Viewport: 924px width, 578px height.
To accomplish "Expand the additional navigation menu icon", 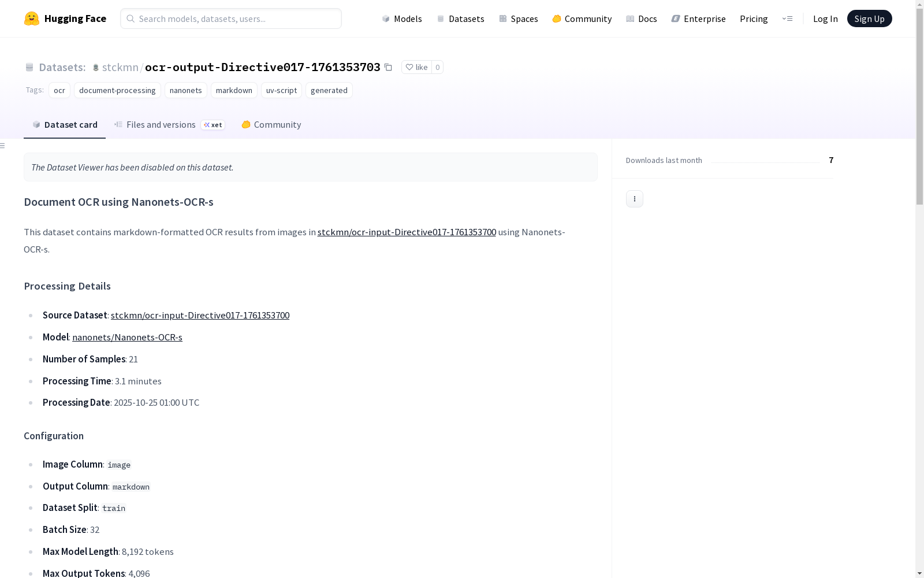I will [x=787, y=18].
